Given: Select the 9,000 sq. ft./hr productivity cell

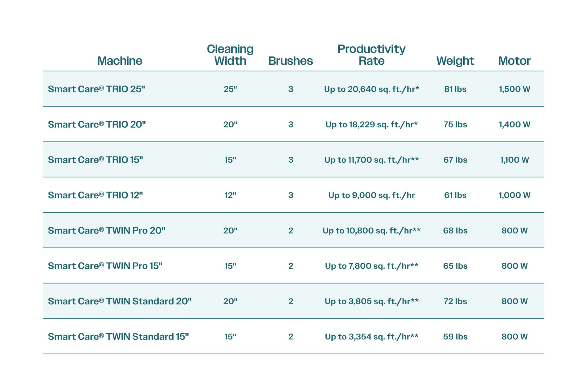Looking at the screenshot, I should (371, 195).
